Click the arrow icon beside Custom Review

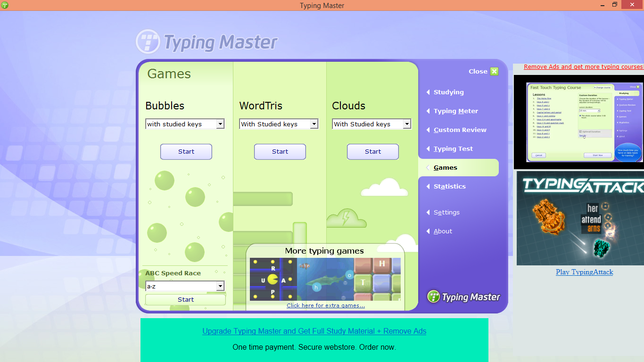point(428,130)
